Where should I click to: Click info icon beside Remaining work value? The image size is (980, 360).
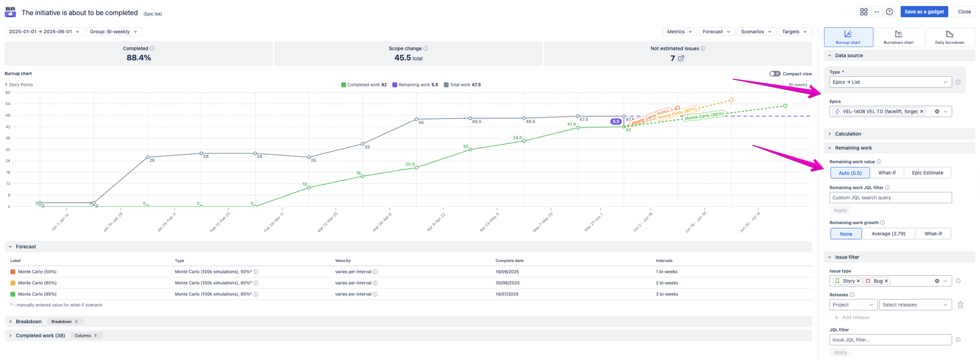879,161
